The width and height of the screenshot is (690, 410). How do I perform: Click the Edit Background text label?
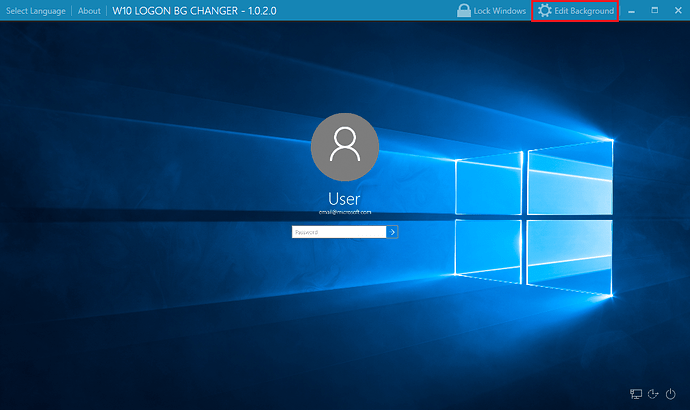584,11
